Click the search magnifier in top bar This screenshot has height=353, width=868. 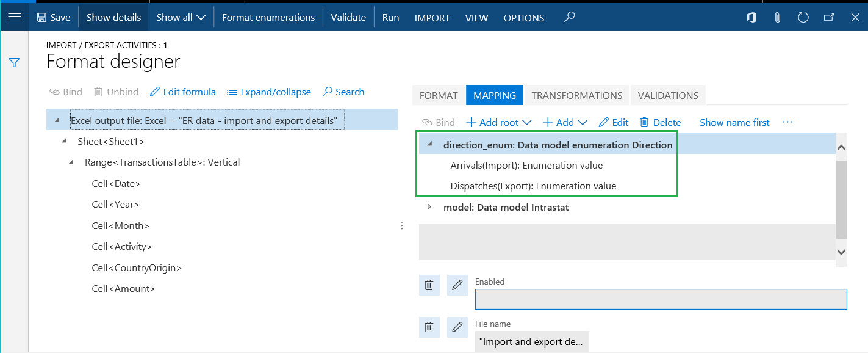click(569, 17)
